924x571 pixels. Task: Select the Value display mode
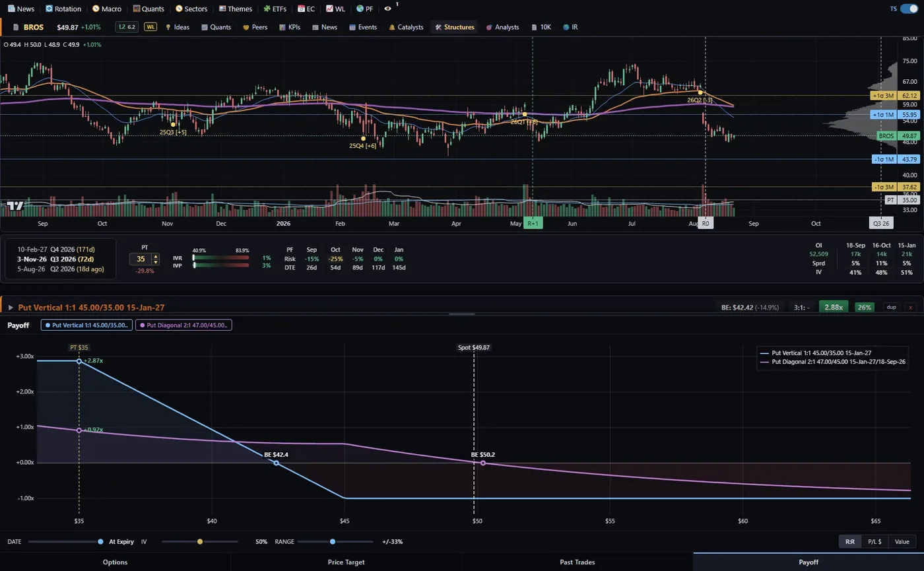[902, 542]
